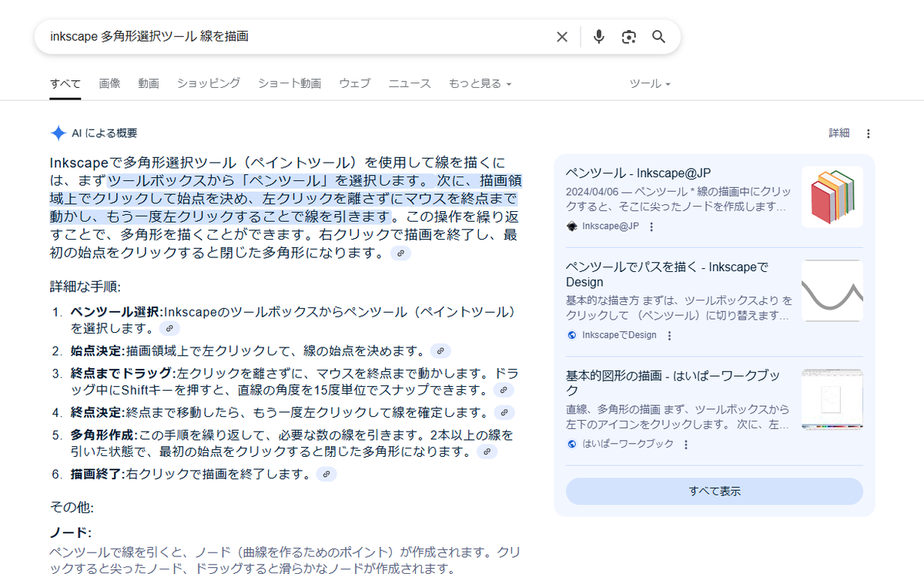Image resolution: width=924 pixels, height=574 pixels.
Task: Expand the もっと見る dropdown
Action: click(480, 83)
